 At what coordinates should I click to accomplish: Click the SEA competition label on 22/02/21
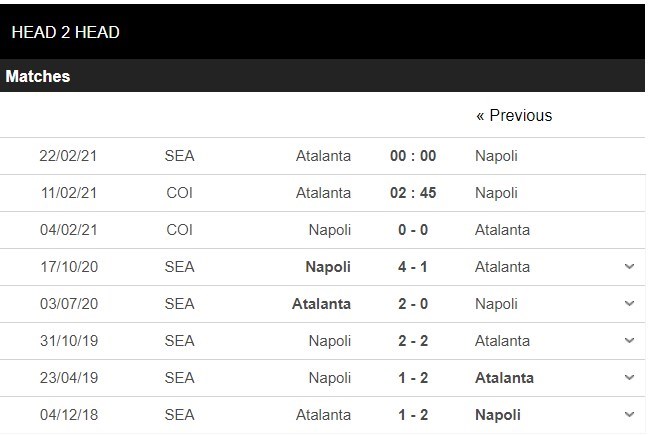(x=180, y=156)
